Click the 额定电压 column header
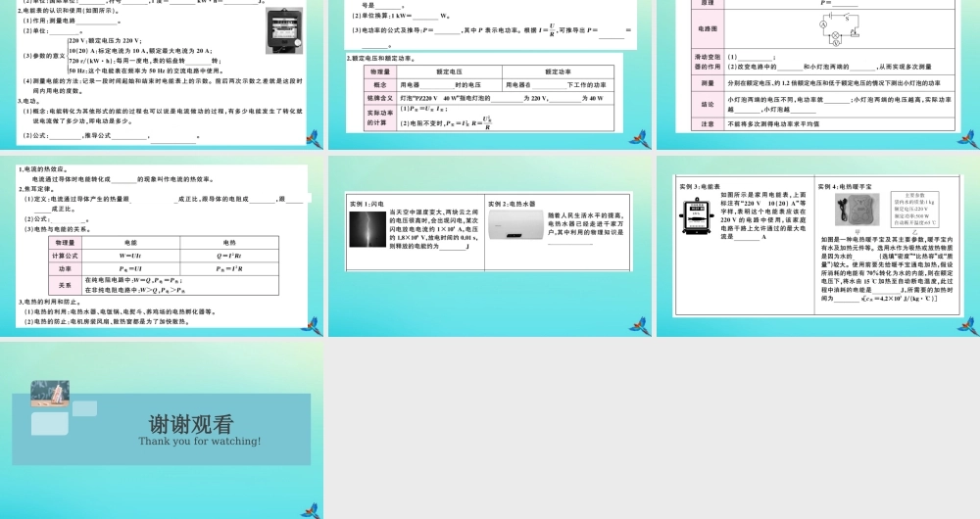The image size is (980, 519). tap(449, 71)
